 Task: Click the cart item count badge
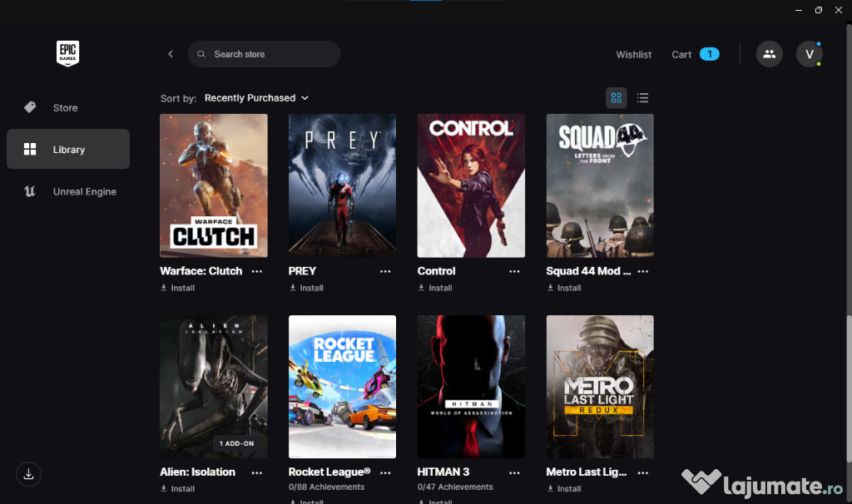(709, 54)
